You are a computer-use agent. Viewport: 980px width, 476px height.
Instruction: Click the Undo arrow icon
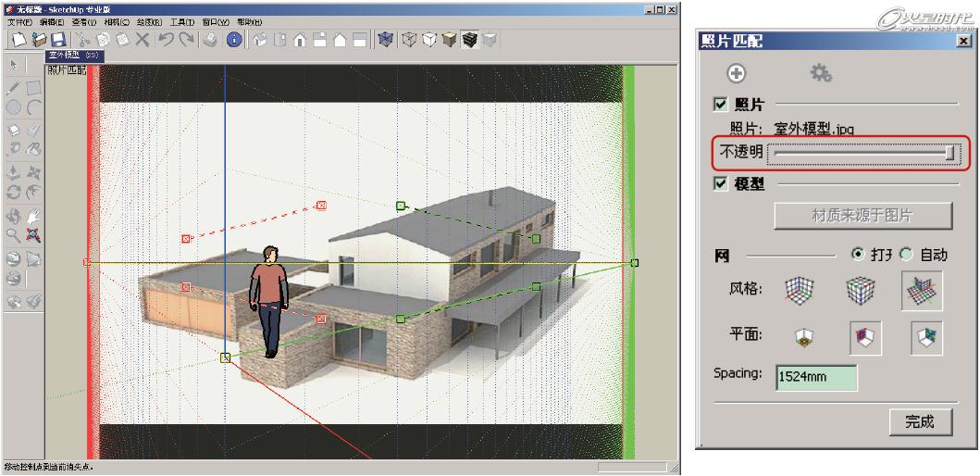[x=167, y=40]
